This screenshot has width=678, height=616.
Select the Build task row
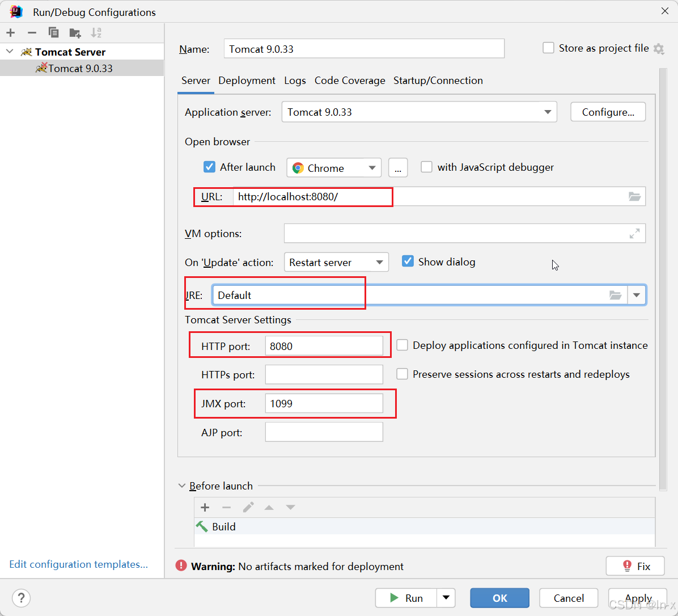425,526
